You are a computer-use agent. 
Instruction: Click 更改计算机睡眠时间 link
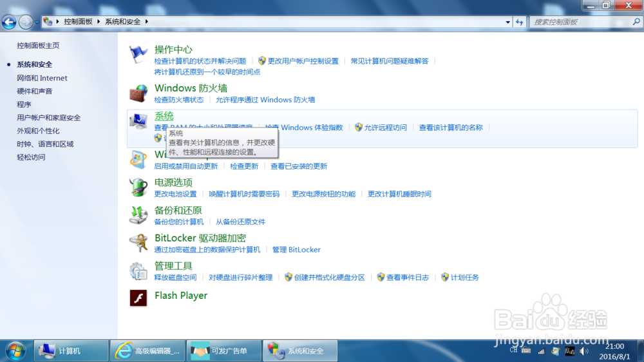pos(399,194)
